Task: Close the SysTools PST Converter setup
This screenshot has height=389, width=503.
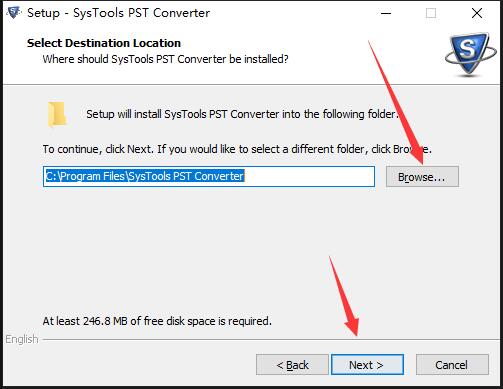Action: (477, 13)
